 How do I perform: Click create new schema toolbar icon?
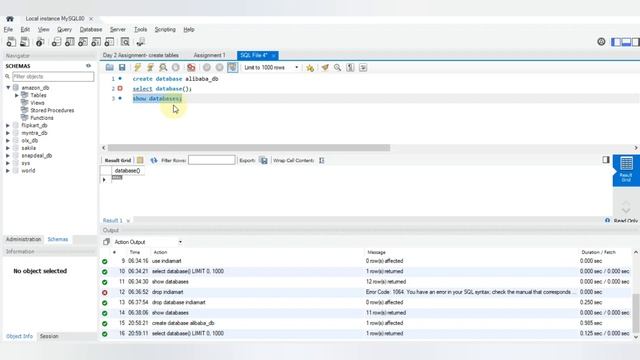coord(56,42)
